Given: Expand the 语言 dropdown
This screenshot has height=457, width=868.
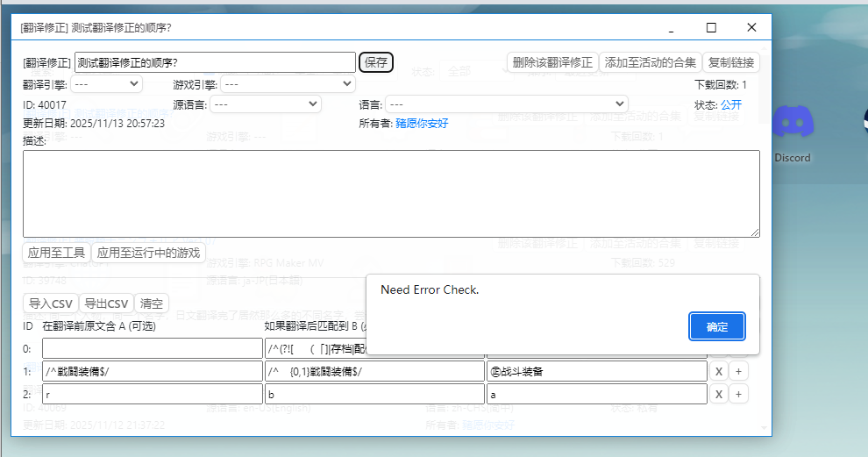Looking at the screenshot, I should tap(506, 104).
